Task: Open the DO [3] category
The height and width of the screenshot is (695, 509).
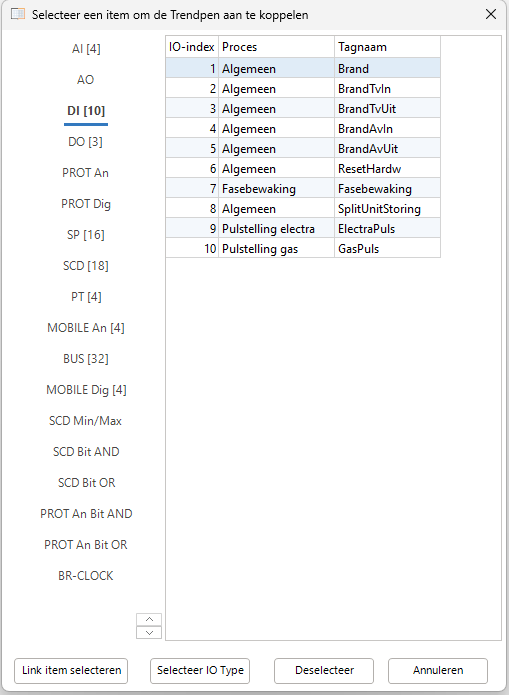Action: coord(86,142)
